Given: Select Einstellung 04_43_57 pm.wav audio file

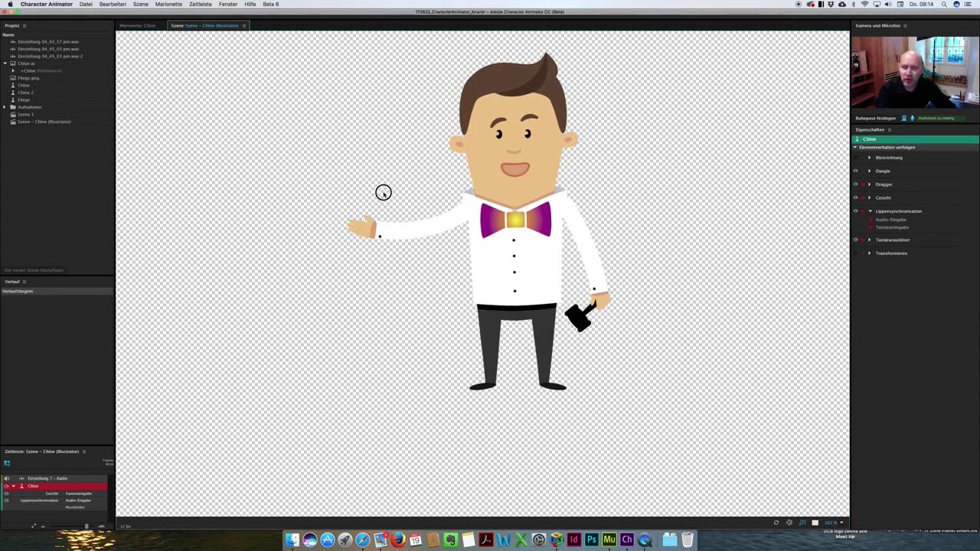Looking at the screenshot, I should coord(48,41).
